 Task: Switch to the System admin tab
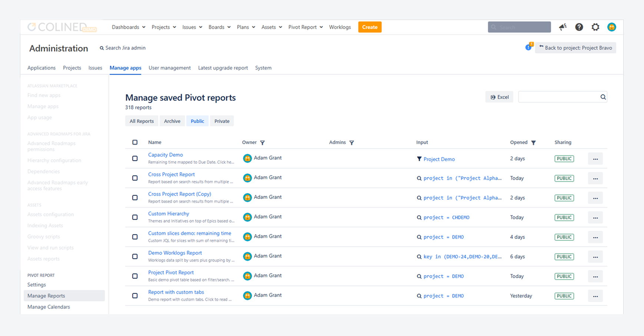(263, 68)
